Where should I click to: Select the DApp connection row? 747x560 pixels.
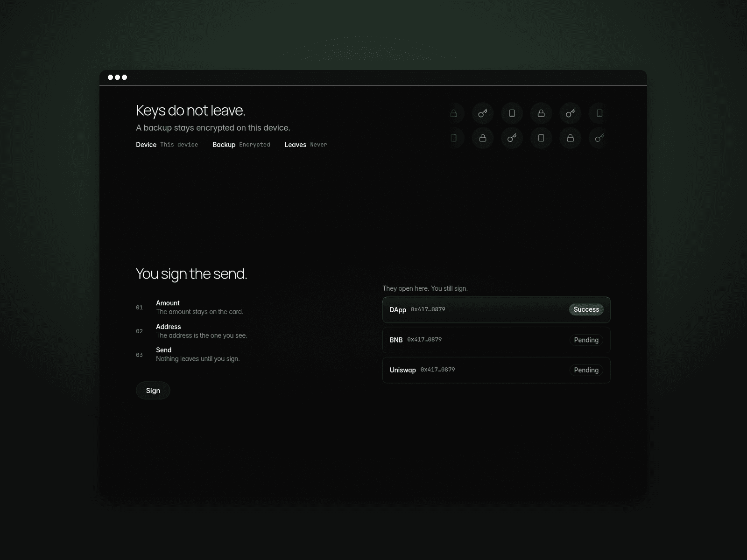click(x=496, y=310)
